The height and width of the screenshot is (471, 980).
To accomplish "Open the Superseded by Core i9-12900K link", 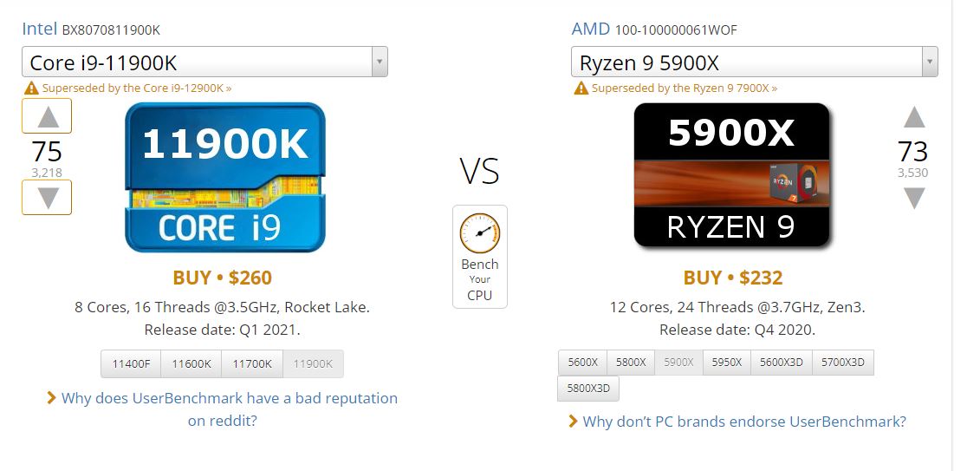I will (136, 88).
